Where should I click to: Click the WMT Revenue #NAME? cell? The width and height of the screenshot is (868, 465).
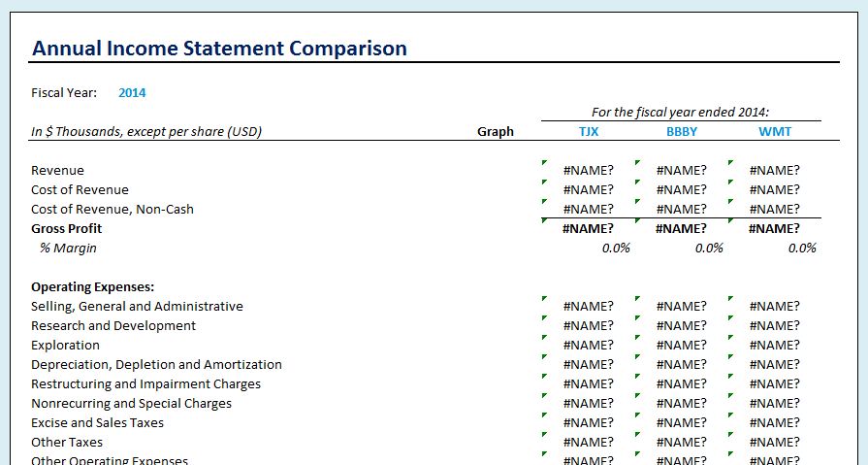[x=775, y=170]
